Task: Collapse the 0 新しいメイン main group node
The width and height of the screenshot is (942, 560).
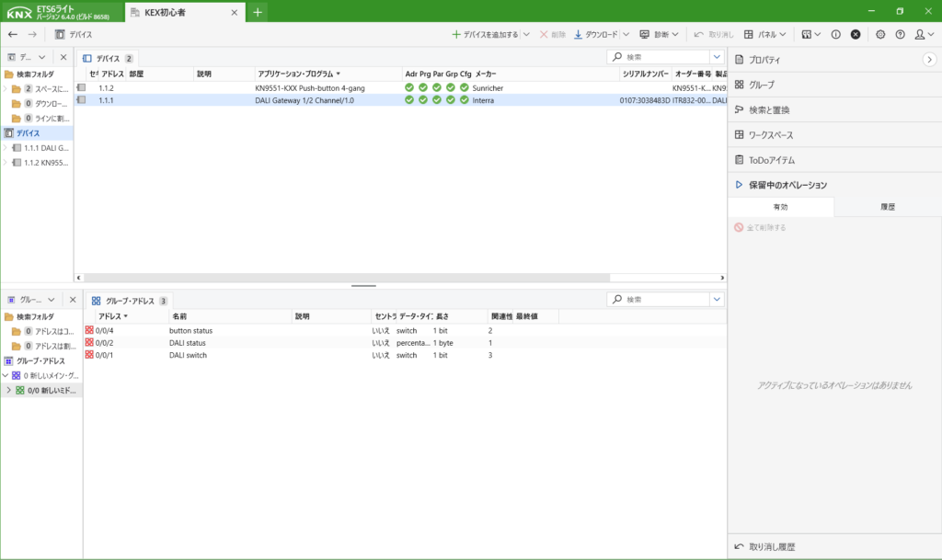Action: 6,375
